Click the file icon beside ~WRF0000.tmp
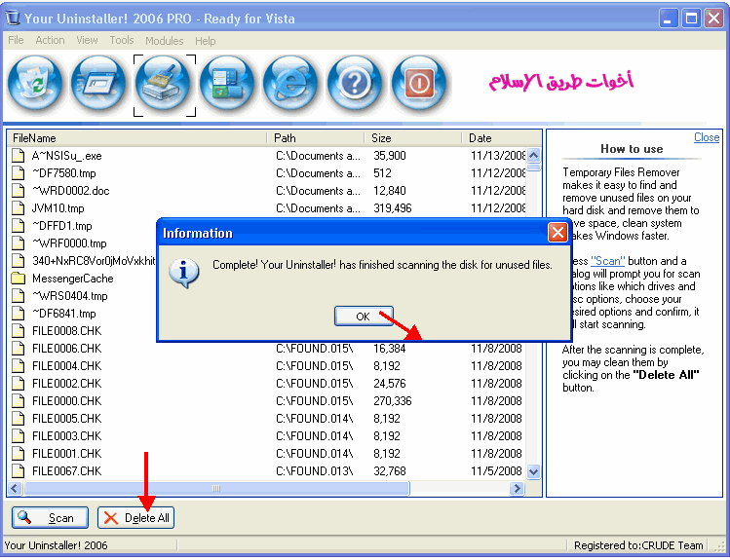The width and height of the screenshot is (730, 560). [x=19, y=243]
